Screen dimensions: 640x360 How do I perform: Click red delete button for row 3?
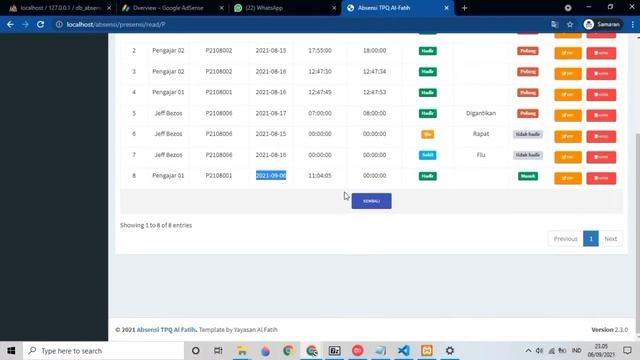click(601, 74)
